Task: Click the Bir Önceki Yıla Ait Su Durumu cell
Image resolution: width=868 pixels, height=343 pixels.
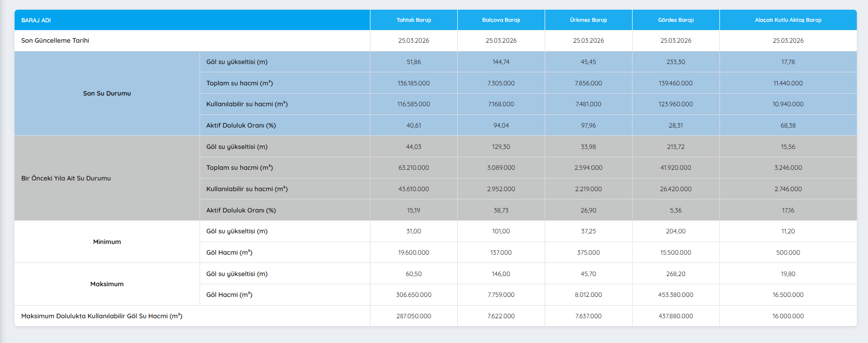Action: pos(66,178)
